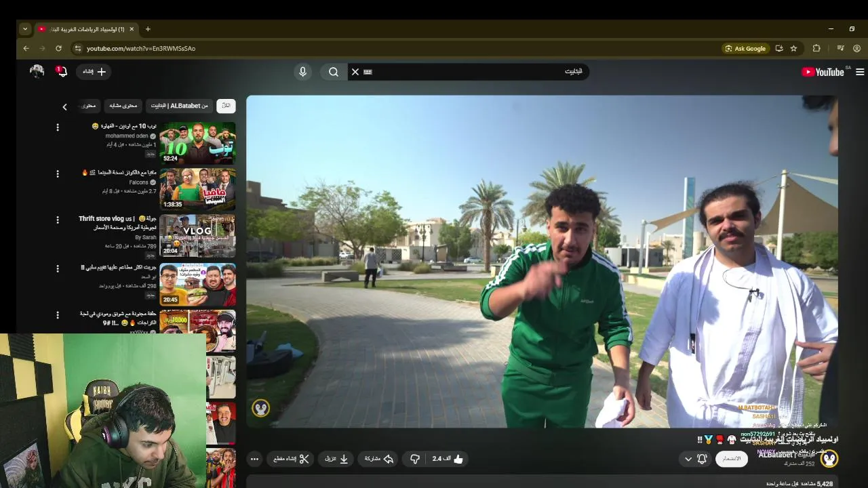Open the Create (إنشاء) plus button

94,71
